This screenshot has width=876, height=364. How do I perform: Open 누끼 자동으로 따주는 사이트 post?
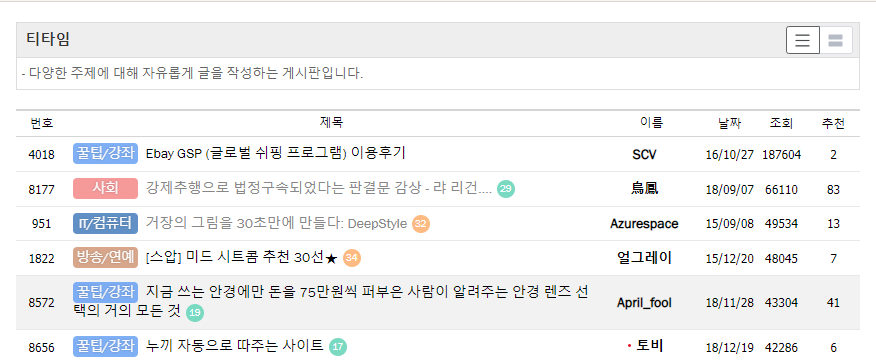pos(235,346)
